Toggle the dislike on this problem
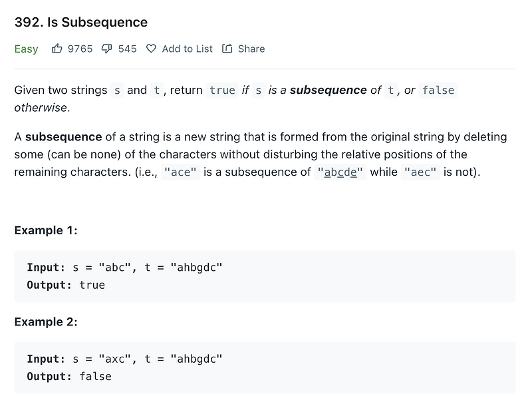Image resolution: width=532 pixels, height=396 pixels. (x=106, y=48)
